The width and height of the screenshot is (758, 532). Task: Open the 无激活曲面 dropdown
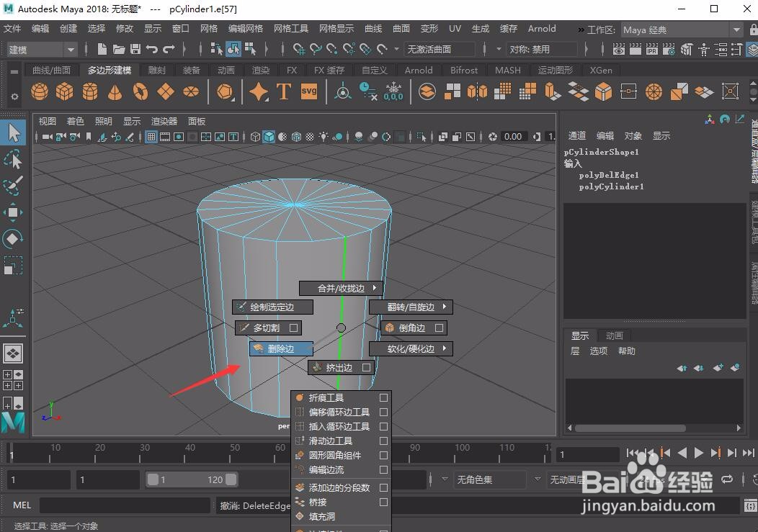pos(440,49)
